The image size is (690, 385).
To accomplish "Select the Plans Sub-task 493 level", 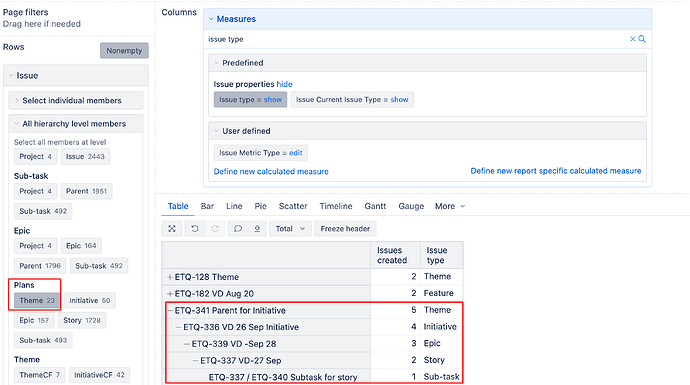I will pos(43,340).
